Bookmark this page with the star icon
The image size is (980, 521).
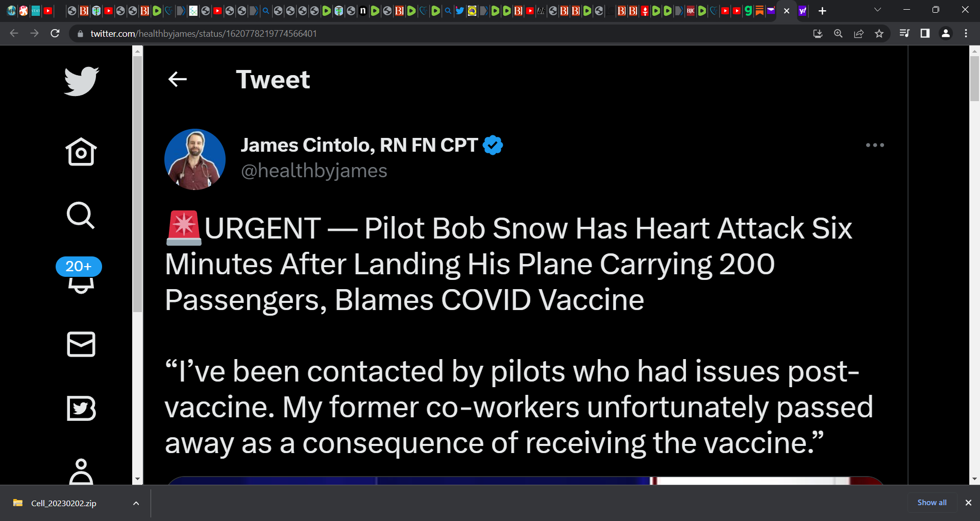[x=879, y=33]
